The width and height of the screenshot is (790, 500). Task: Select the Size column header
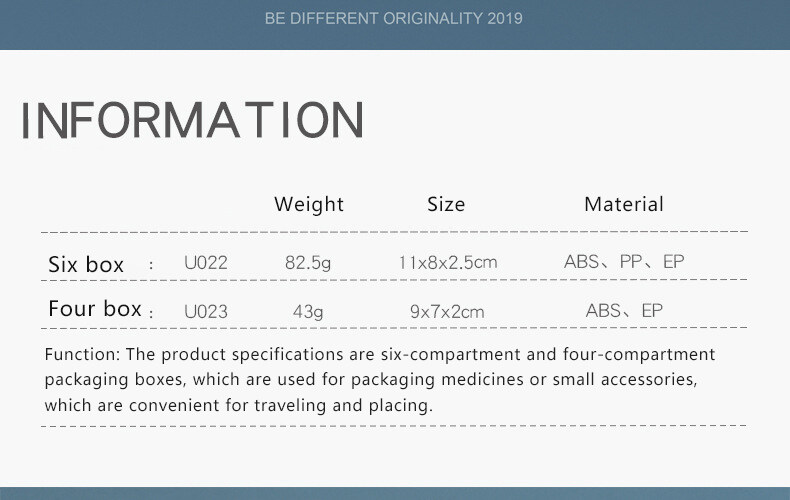point(446,204)
